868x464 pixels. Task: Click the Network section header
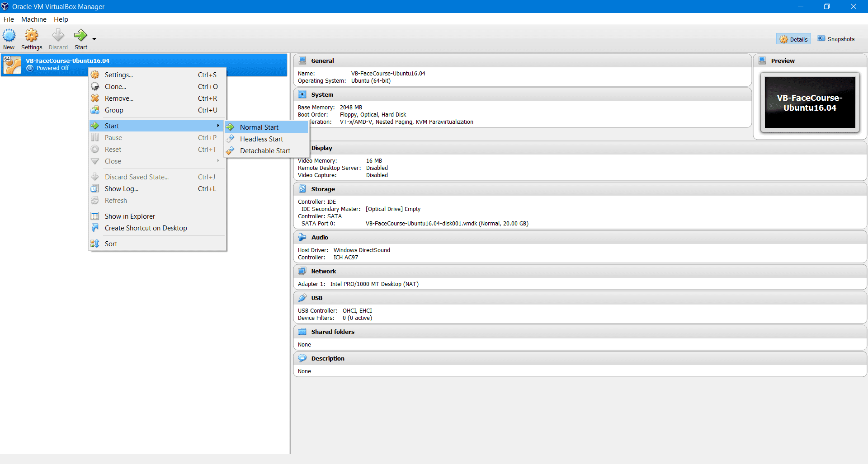coord(580,271)
